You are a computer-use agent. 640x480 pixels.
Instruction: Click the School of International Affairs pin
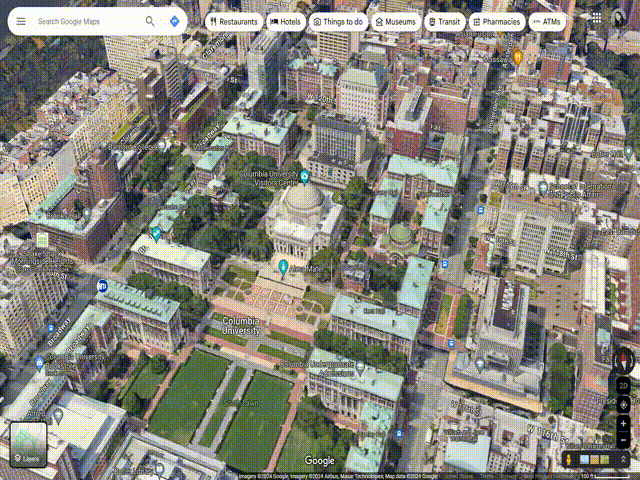click(543, 188)
